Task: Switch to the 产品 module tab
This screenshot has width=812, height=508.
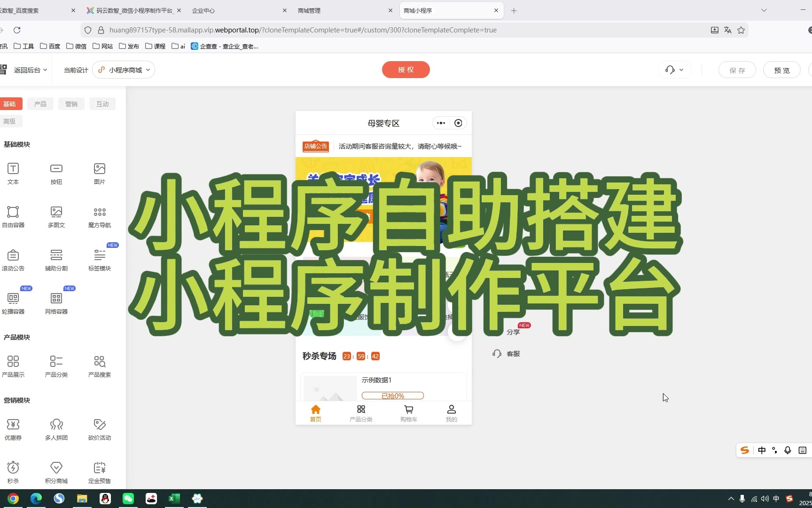Action: tap(40, 104)
